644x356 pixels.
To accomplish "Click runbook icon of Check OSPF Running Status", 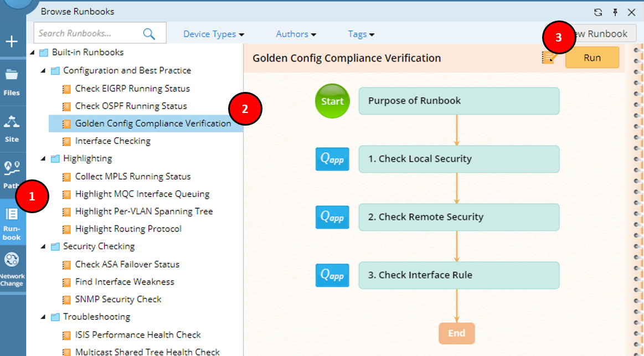I will 66,107.
